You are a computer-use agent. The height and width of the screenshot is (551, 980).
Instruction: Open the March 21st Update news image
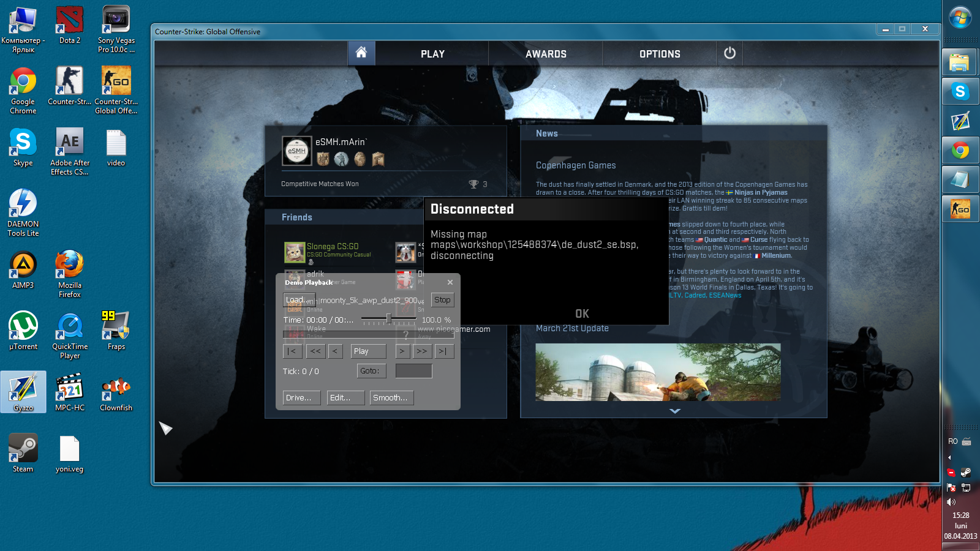click(658, 372)
